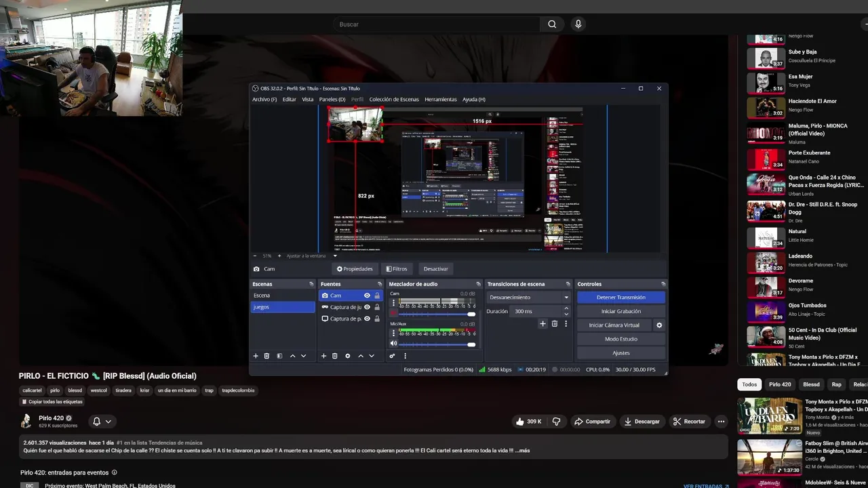The height and width of the screenshot is (488, 868).
Task: Open Colección de Escenas menu
Action: pyautogui.click(x=394, y=100)
